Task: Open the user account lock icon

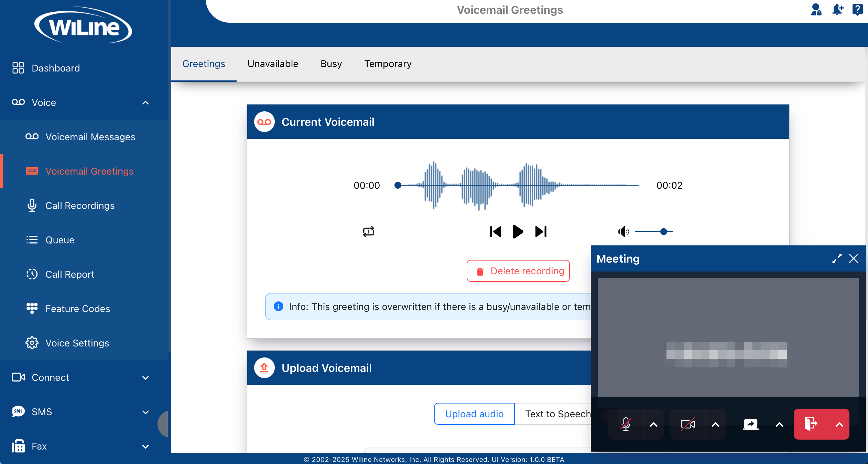Action: tap(816, 10)
